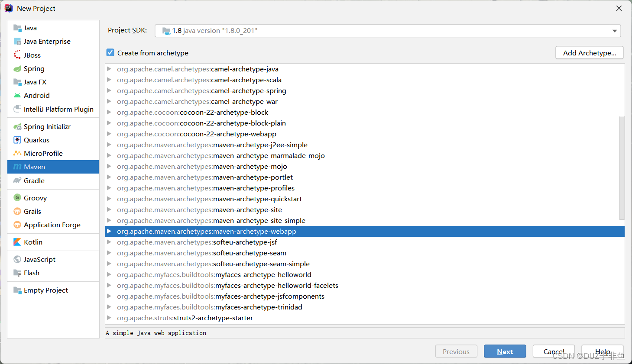The width and height of the screenshot is (632, 364).
Task: Click the Previous button
Action: 456,351
